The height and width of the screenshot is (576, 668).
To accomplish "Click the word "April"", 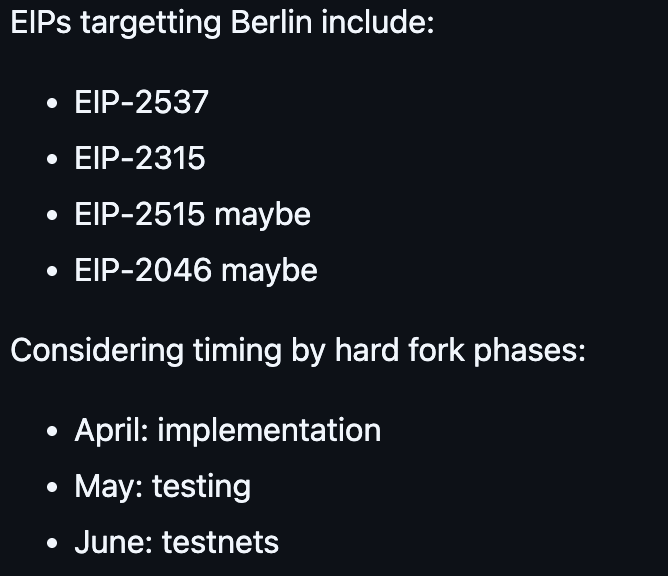I will (x=109, y=430).
